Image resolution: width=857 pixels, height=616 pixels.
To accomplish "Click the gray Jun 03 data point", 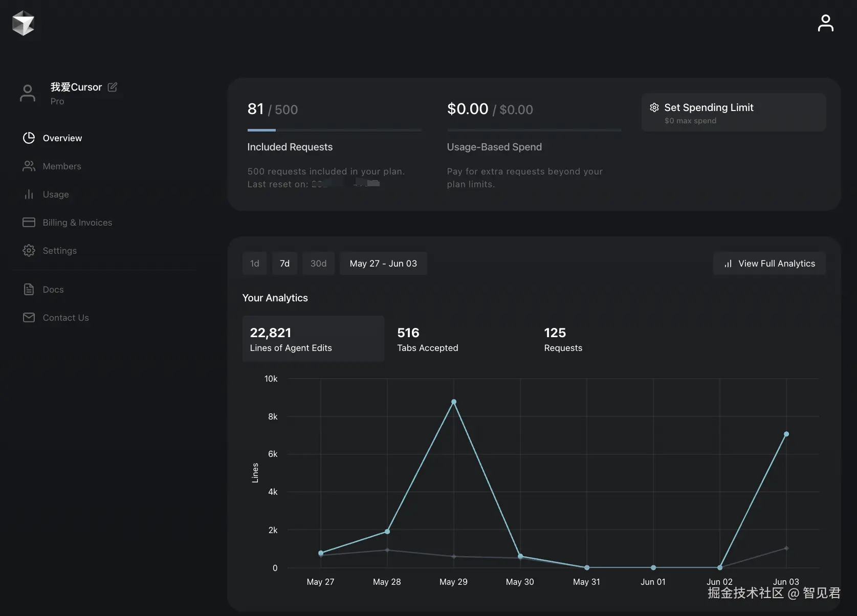I will pyautogui.click(x=786, y=548).
